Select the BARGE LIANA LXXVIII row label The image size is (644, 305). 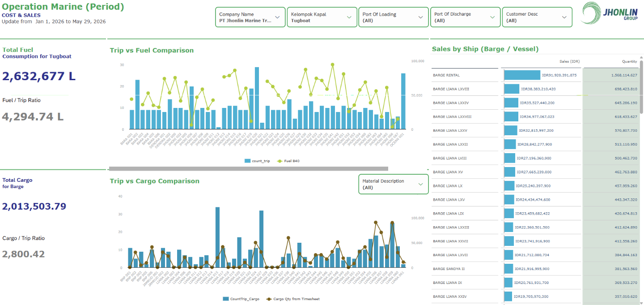pyautogui.click(x=452, y=117)
